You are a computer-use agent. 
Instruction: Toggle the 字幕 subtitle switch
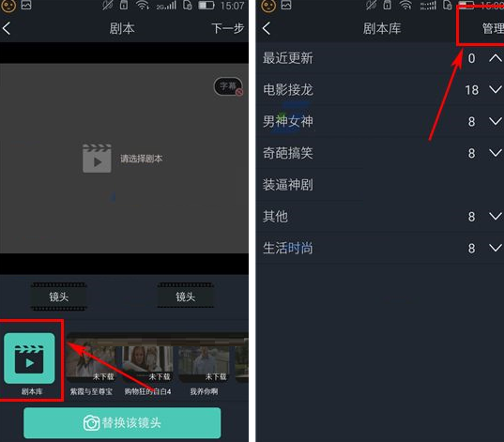pos(228,86)
